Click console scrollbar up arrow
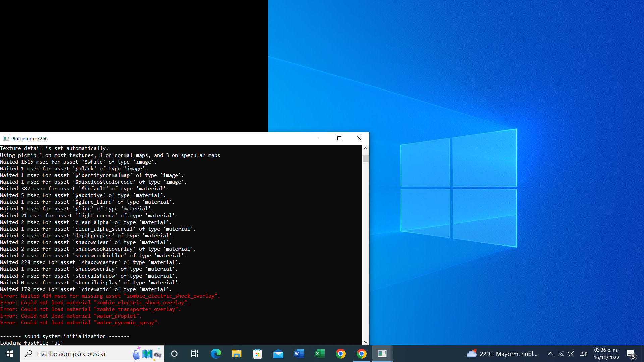 pos(366,148)
